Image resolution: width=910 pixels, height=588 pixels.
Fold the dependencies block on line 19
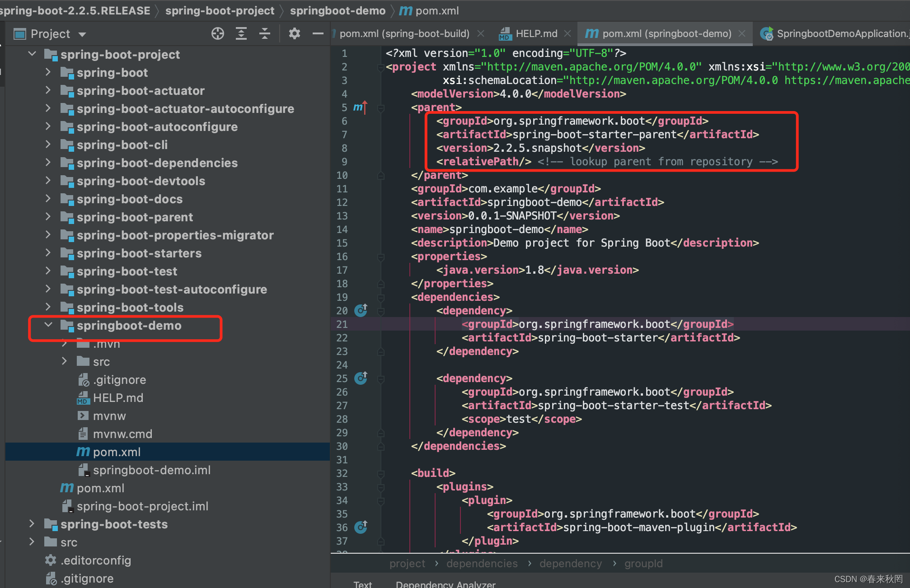tap(381, 298)
